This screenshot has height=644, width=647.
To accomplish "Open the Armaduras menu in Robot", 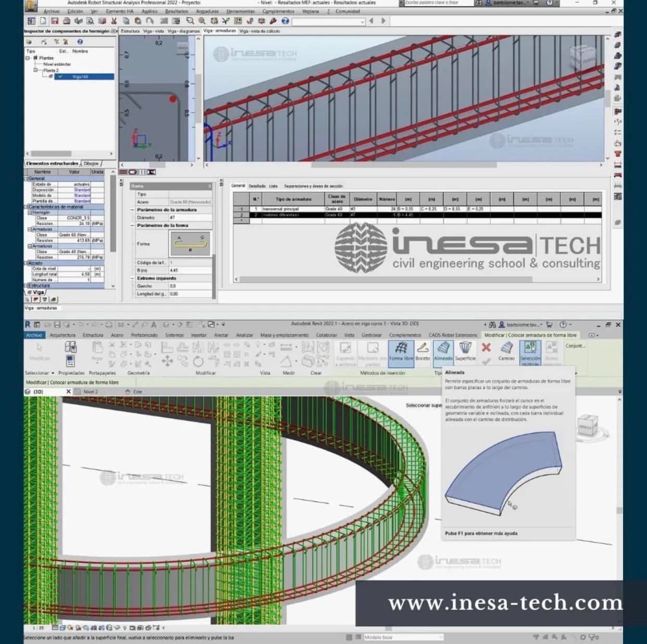I will click(207, 11).
